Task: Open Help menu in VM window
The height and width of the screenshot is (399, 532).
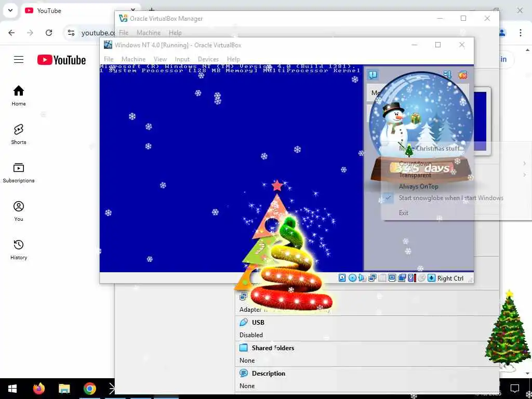Action: tap(233, 59)
